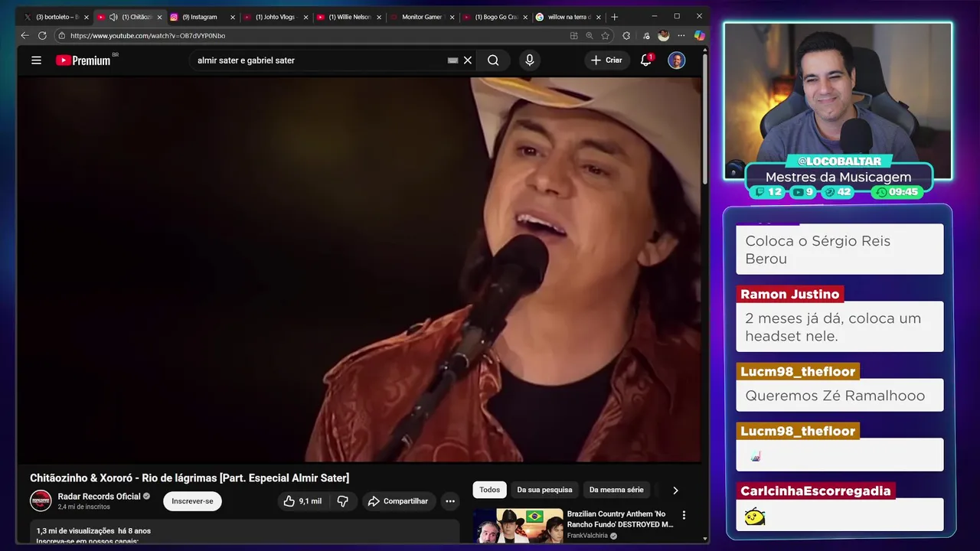Run the search with the magnifier button
The height and width of the screenshot is (551, 980).
tap(493, 60)
